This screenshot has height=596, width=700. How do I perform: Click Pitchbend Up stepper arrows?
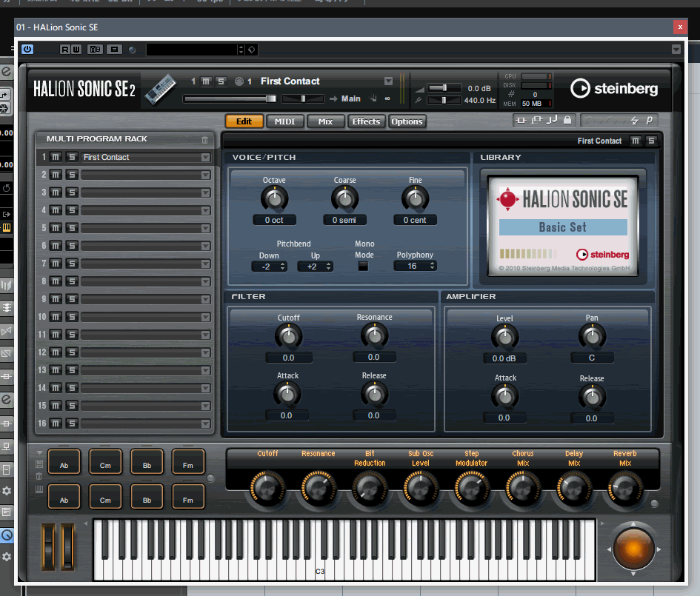coord(329,267)
